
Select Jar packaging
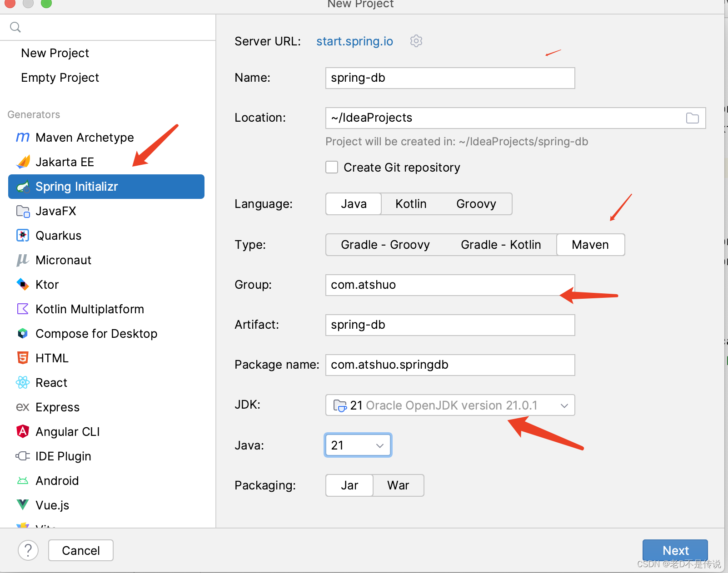tap(349, 485)
